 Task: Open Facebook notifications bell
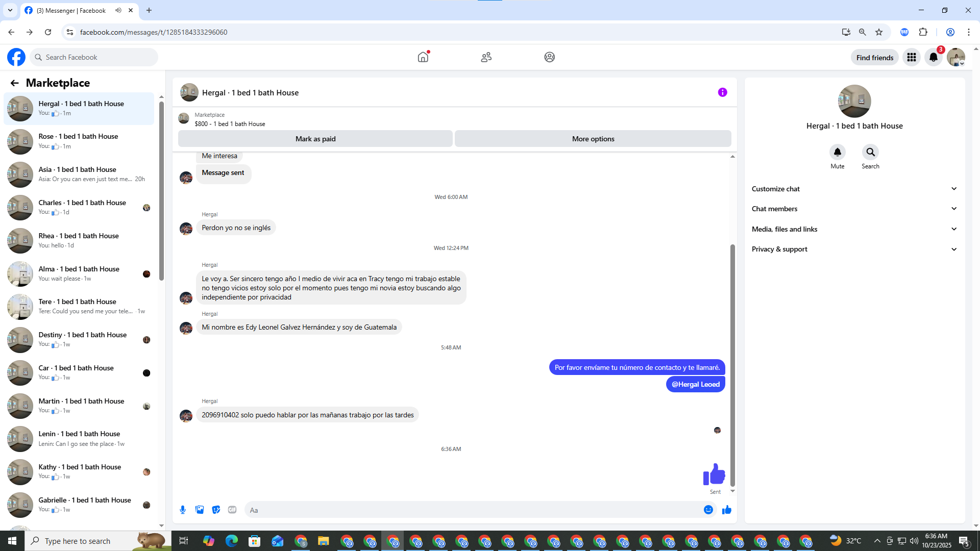pos(934,57)
